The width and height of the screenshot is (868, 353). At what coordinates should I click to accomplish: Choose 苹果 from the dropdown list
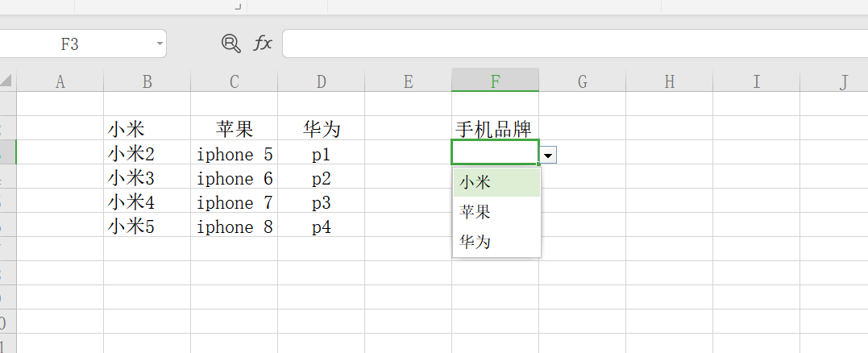(496, 211)
